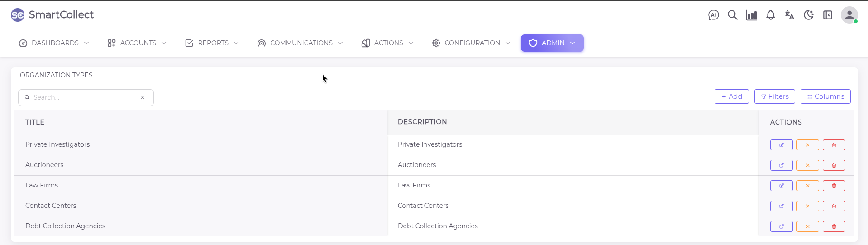Open the Configuration menu
The image size is (868, 245).
pos(471,43)
